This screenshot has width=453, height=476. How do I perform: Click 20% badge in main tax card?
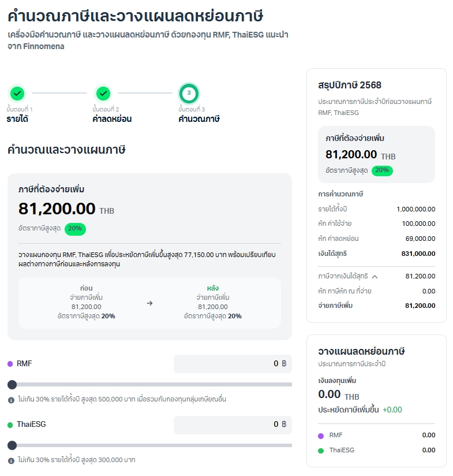(75, 229)
